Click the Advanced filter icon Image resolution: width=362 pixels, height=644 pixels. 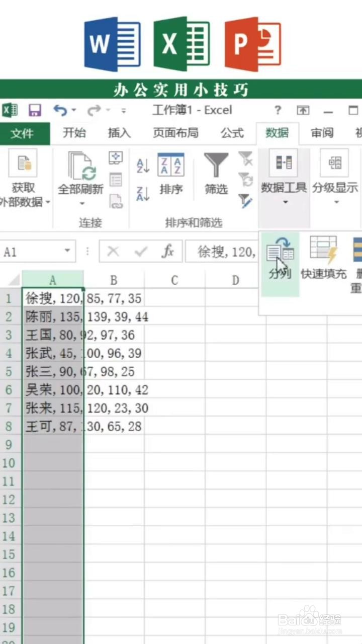pos(245,201)
